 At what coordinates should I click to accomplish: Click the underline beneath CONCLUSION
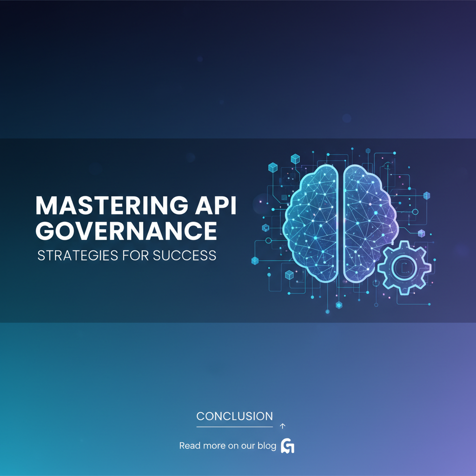click(234, 426)
